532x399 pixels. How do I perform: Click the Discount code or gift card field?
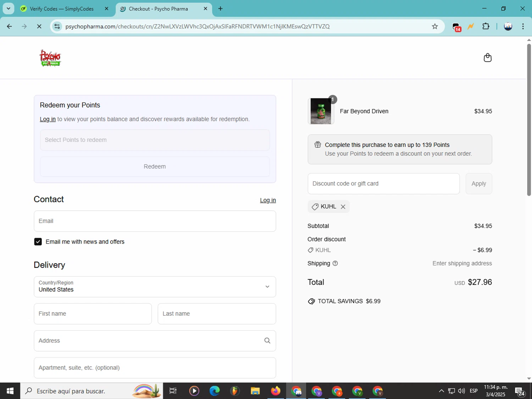[x=384, y=184]
